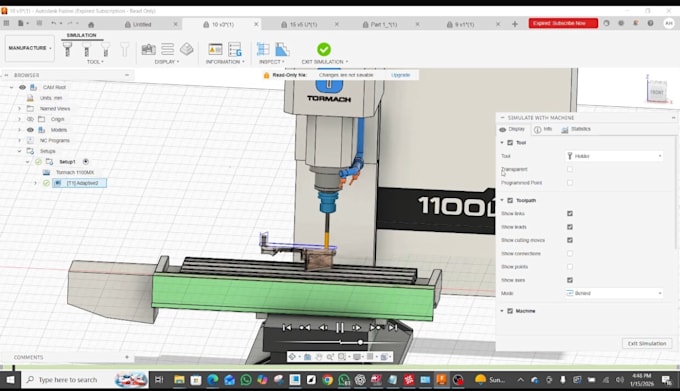Image resolution: width=680 pixels, height=391 pixels.
Task: Open the toolpath Mode dropdown
Action: click(614, 293)
